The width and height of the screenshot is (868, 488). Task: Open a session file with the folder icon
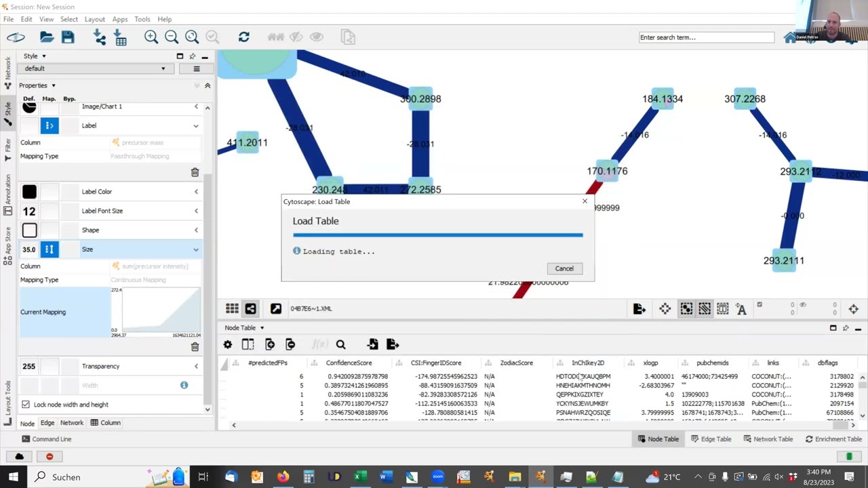47,37
